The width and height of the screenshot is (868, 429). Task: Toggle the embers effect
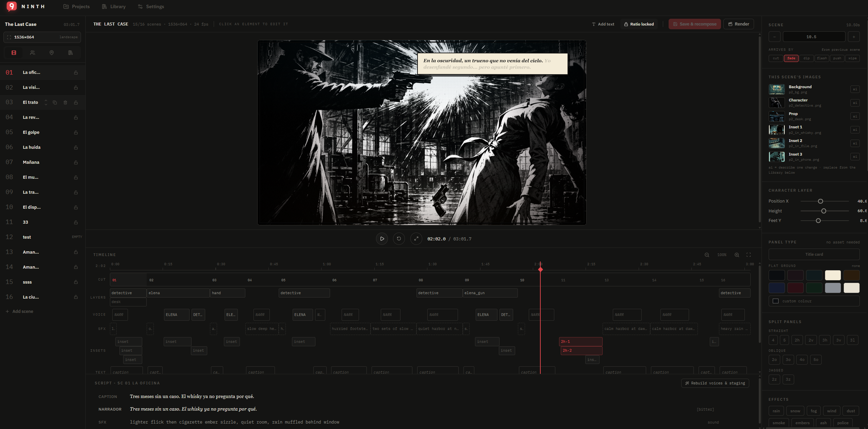click(802, 423)
